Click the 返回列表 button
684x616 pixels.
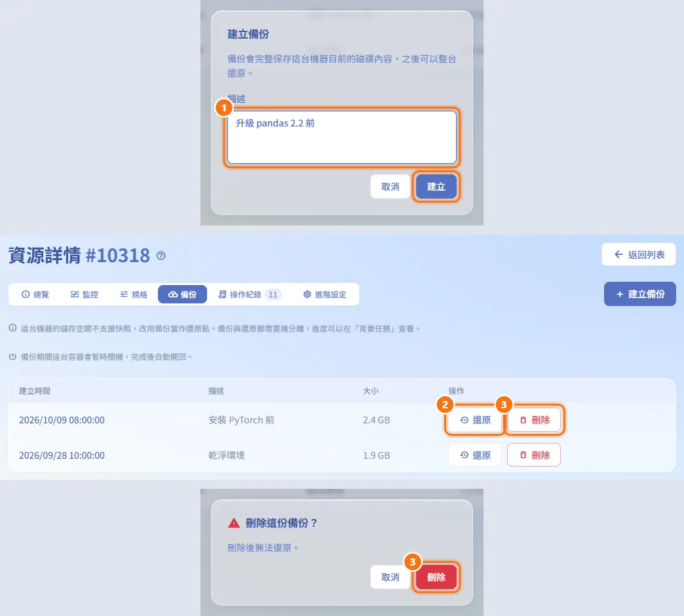click(x=639, y=254)
